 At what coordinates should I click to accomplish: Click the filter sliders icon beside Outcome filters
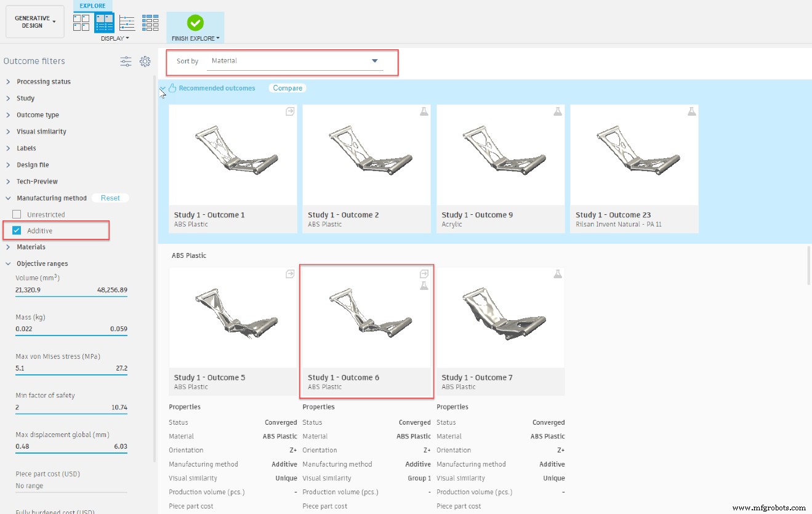(126, 61)
